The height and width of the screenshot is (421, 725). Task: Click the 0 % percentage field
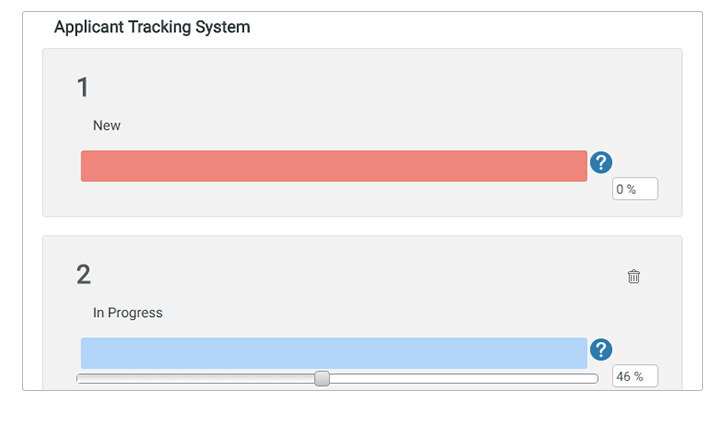coord(635,189)
